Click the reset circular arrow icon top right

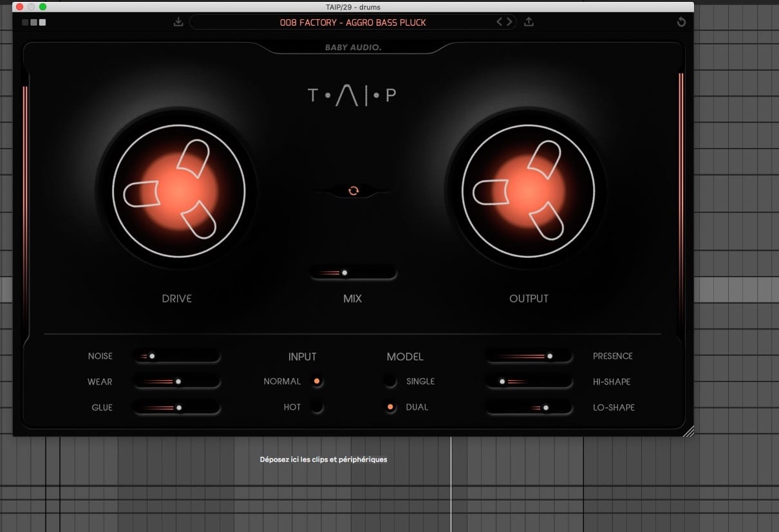[681, 21]
